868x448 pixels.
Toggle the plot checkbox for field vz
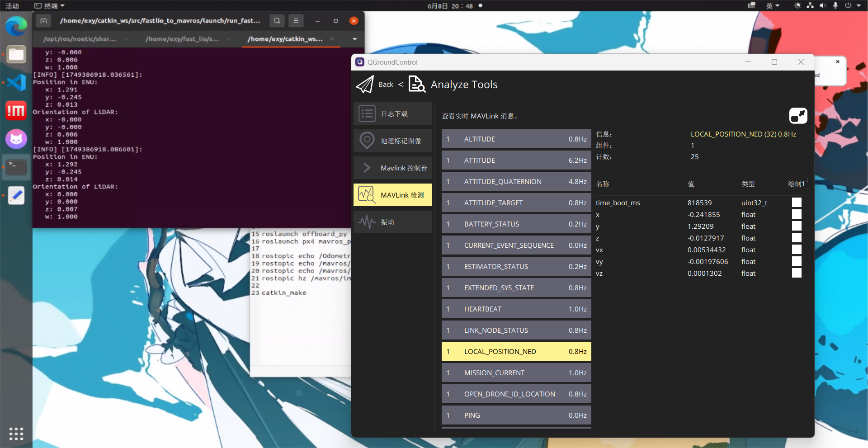coord(797,273)
